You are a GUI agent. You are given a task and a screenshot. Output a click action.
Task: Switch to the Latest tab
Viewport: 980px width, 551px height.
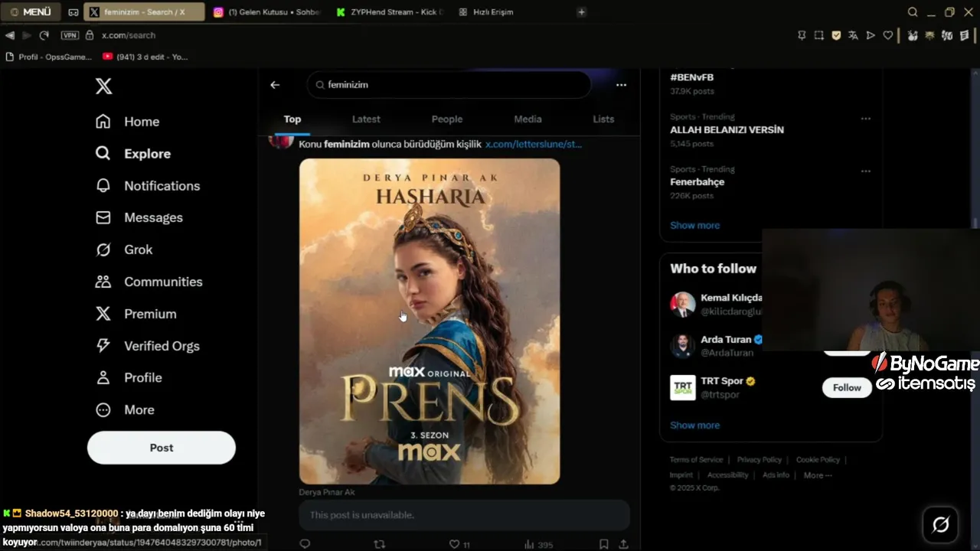(366, 119)
